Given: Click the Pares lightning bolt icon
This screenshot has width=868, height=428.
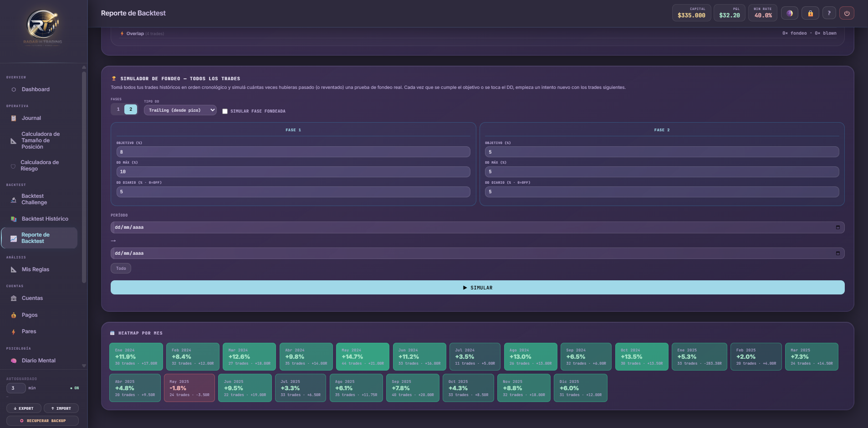Looking at the screenshot, I should pos(14,332).
